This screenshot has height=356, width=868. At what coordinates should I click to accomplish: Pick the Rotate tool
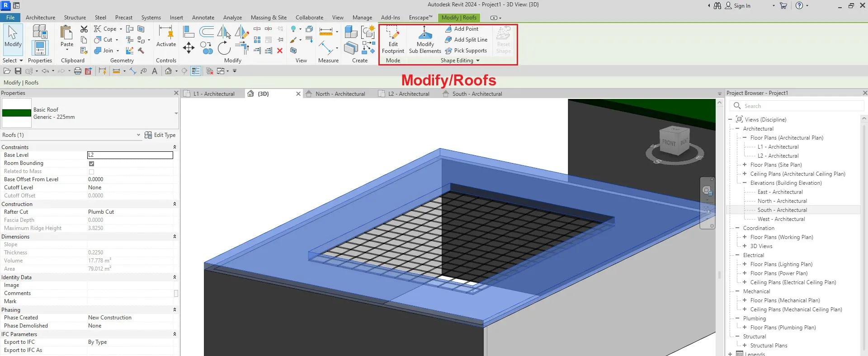click(224, 47)
